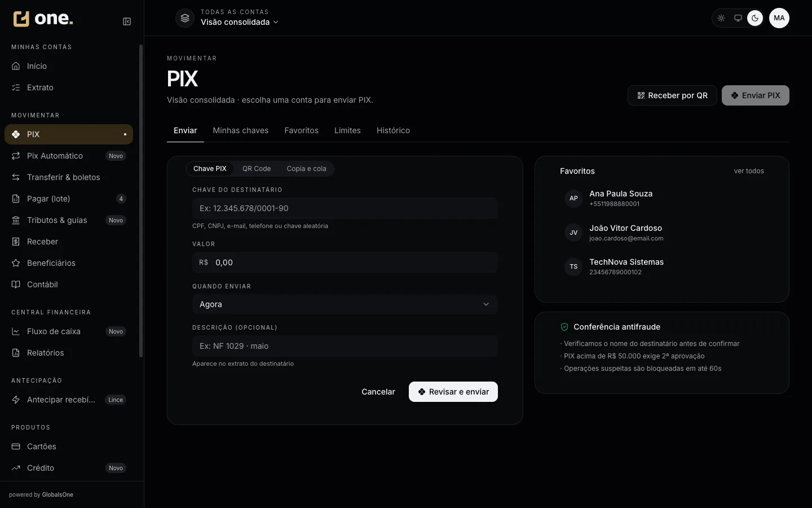Viewport: 812px width, 508px height.
Task: Select favorite phone +5511988880001
Action: (x=615, y=204)
